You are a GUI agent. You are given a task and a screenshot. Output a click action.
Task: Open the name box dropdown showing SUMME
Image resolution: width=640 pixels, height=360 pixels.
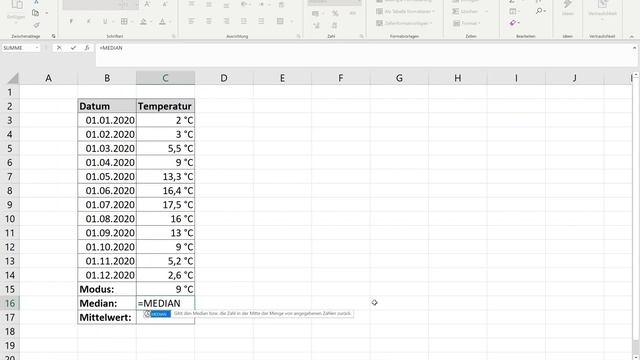point(37,48)
